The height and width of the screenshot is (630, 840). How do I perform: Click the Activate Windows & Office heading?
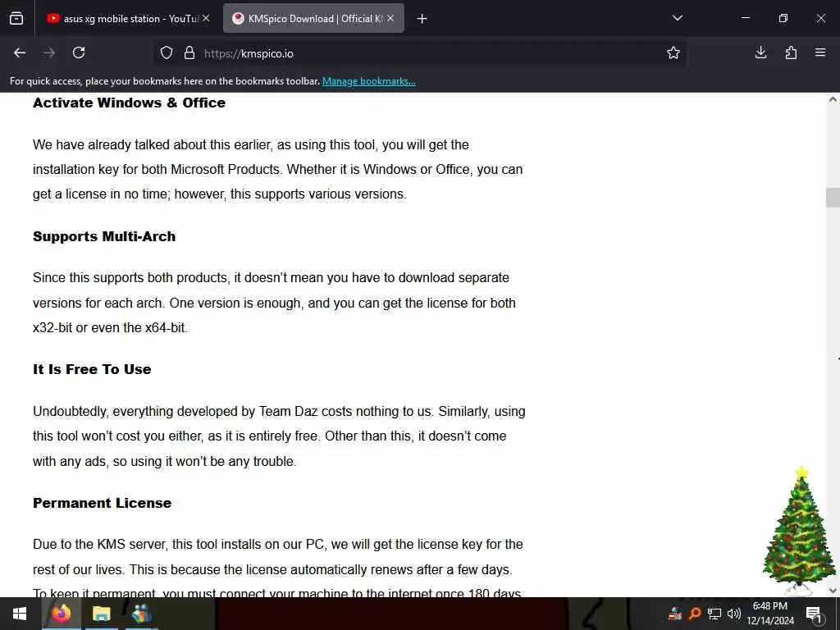(129, 103)
